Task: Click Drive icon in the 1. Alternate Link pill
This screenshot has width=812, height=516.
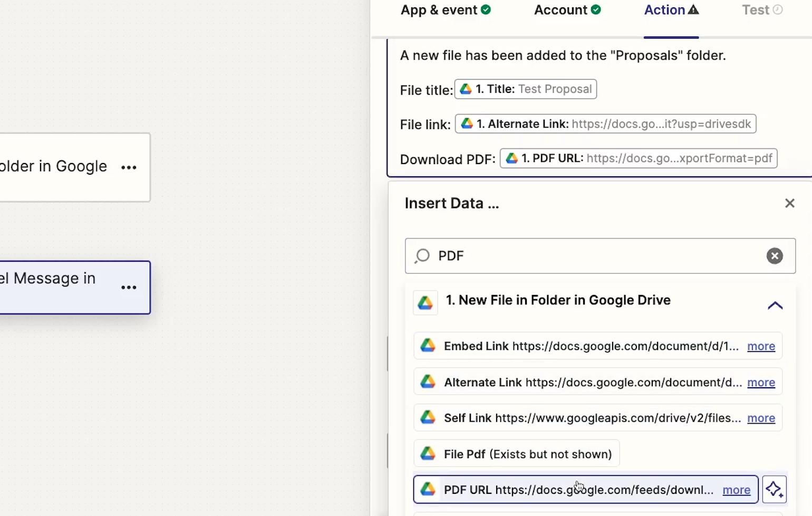Action: (x=467, y=123)
